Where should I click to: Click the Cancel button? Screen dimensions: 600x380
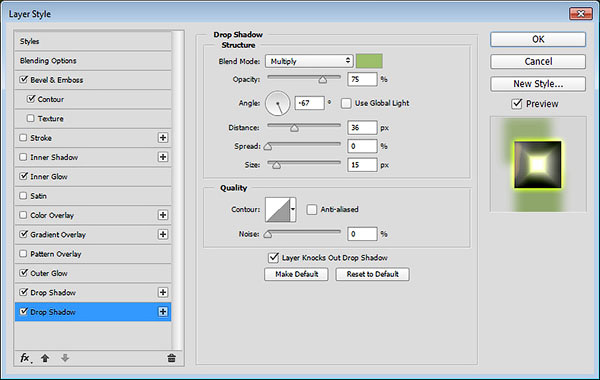[x=538, y=62]
